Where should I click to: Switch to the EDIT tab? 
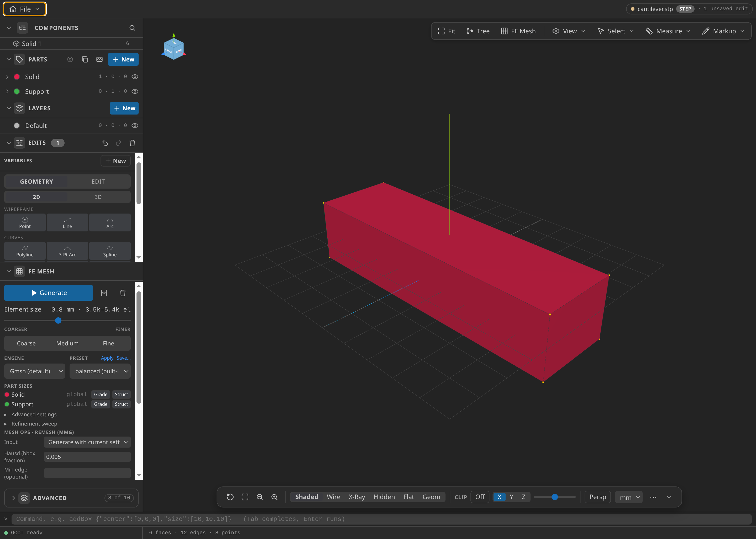click(98, 182)
